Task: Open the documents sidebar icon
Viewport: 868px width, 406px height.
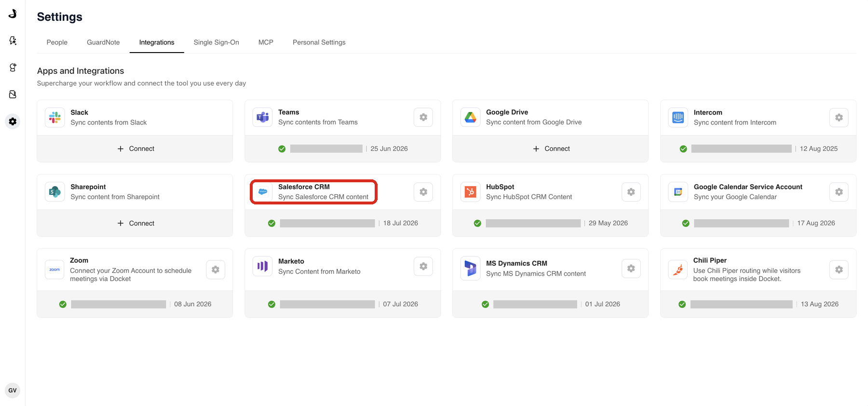Action: (x=13, y=95)
